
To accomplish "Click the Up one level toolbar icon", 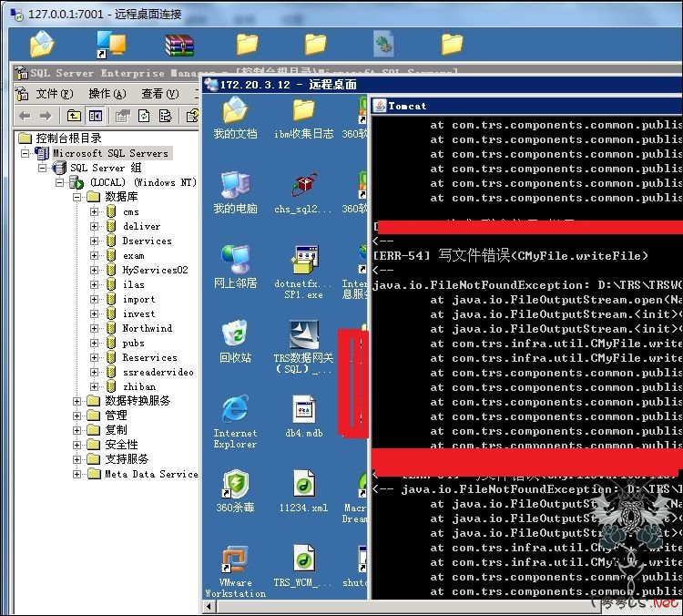I will [74, 116].
